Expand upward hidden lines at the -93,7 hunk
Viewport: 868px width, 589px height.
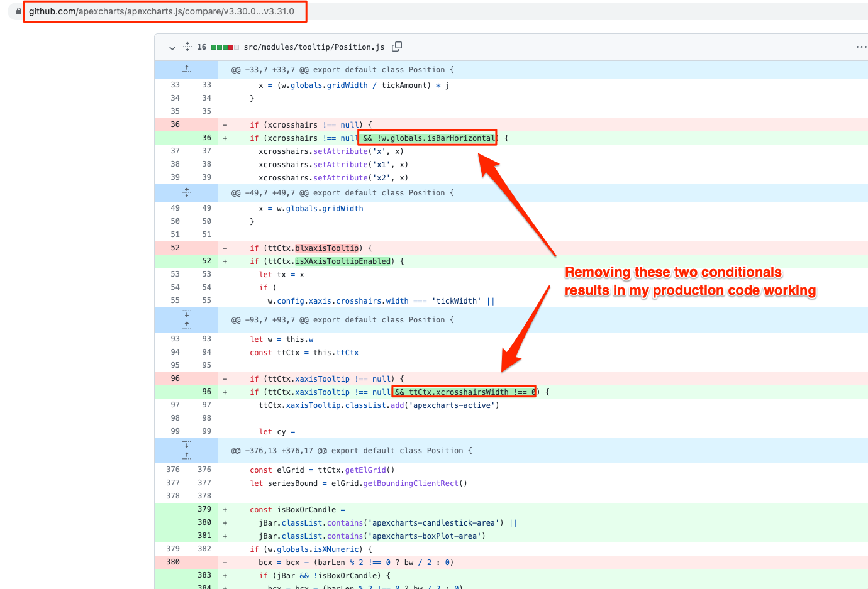(x=187, y=325)
